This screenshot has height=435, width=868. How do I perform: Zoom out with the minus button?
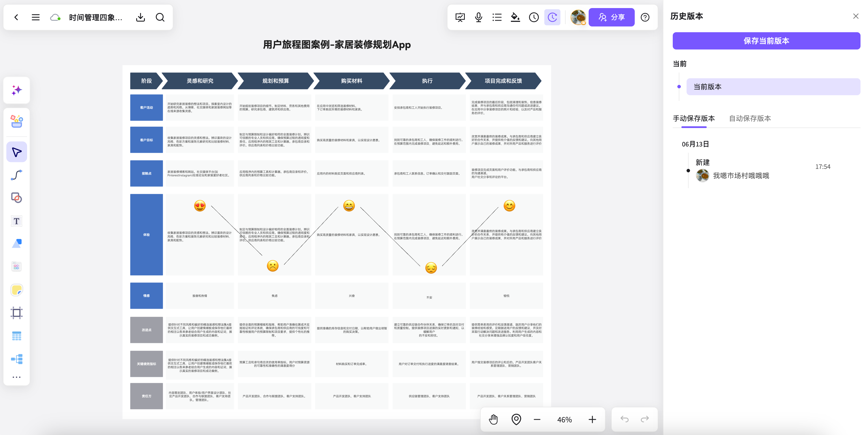[537, 419]
